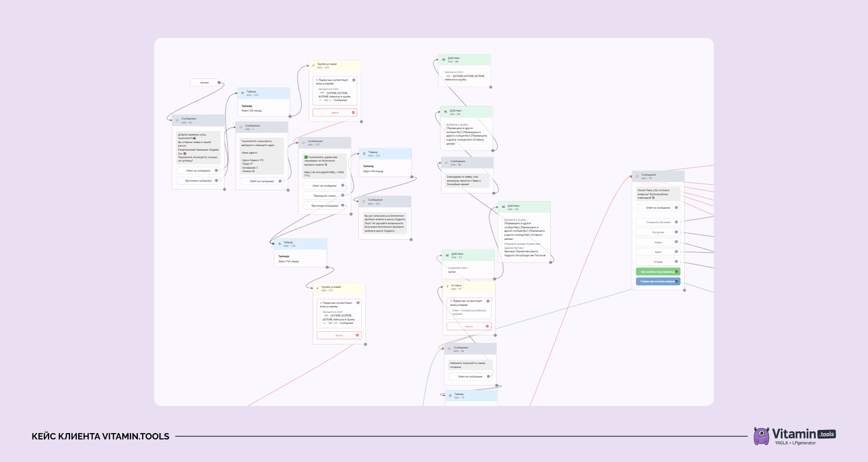Click the condition icon on Условие ККК-47 block
The image size is (868, 462).
coord(448,287)
